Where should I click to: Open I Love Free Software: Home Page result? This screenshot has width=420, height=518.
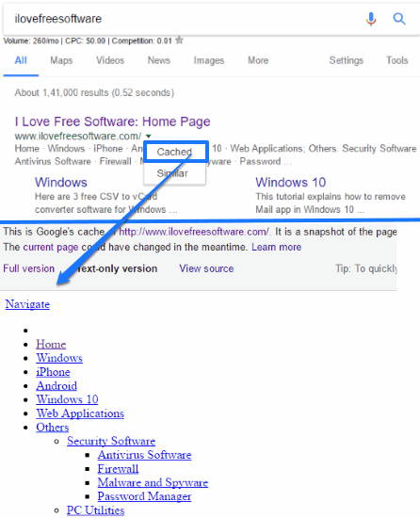pyautogui.click(x=113, y=121)
